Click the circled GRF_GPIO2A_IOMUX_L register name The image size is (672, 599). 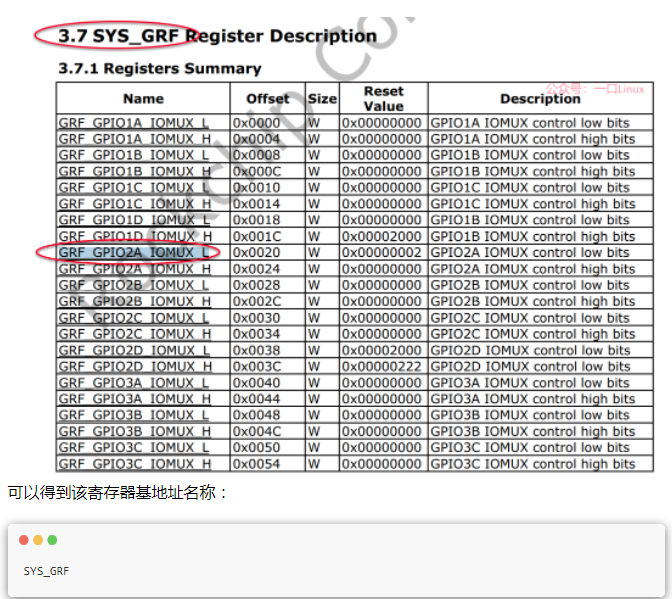134,252
